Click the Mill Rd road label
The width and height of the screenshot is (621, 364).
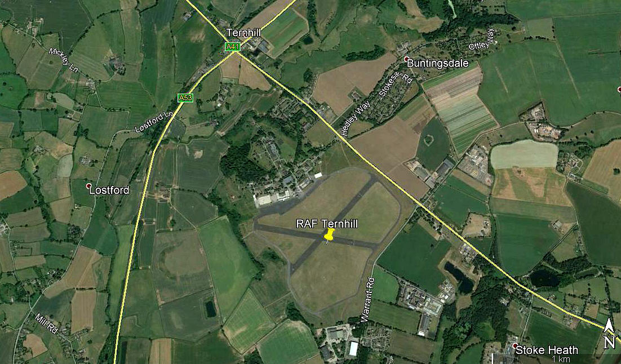(x=46, y=323)
